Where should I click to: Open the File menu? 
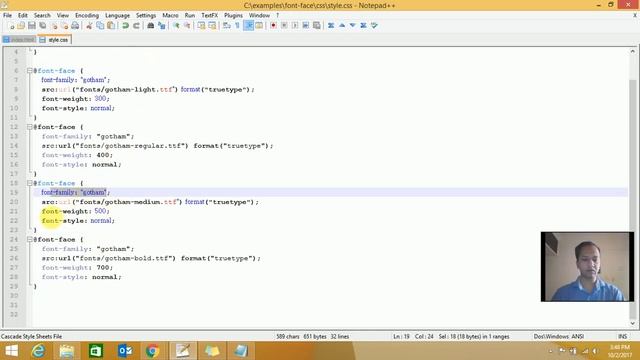7,16
